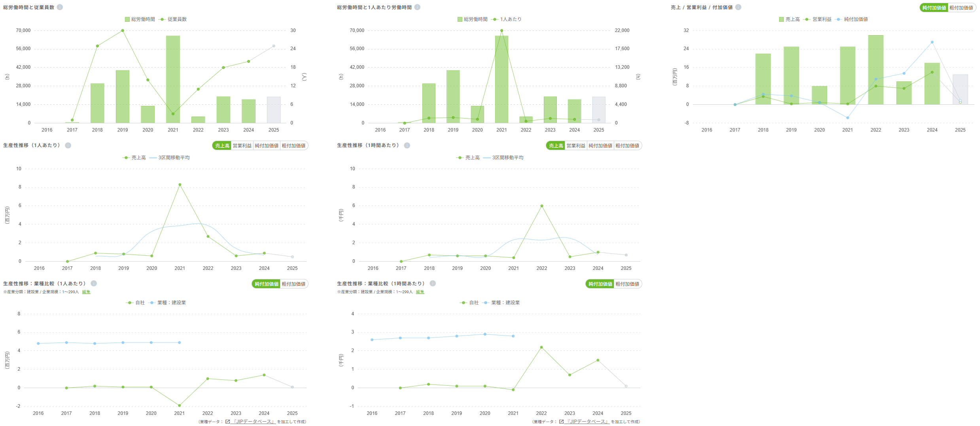Screen dimensions: 980x426
Task: Choose 粗付加価値 tab in 1時間あたり industry comparison
Action: (627, 284)
